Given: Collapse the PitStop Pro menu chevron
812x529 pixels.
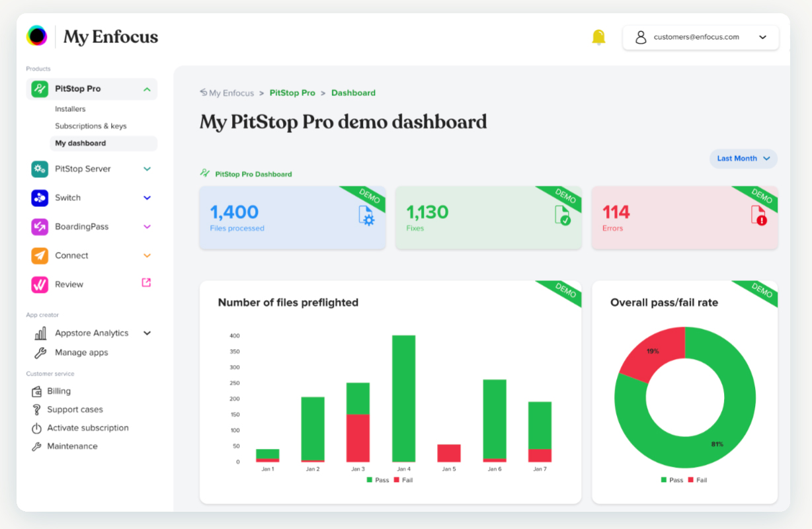Looking at the screenshot, I should [147, 89].
